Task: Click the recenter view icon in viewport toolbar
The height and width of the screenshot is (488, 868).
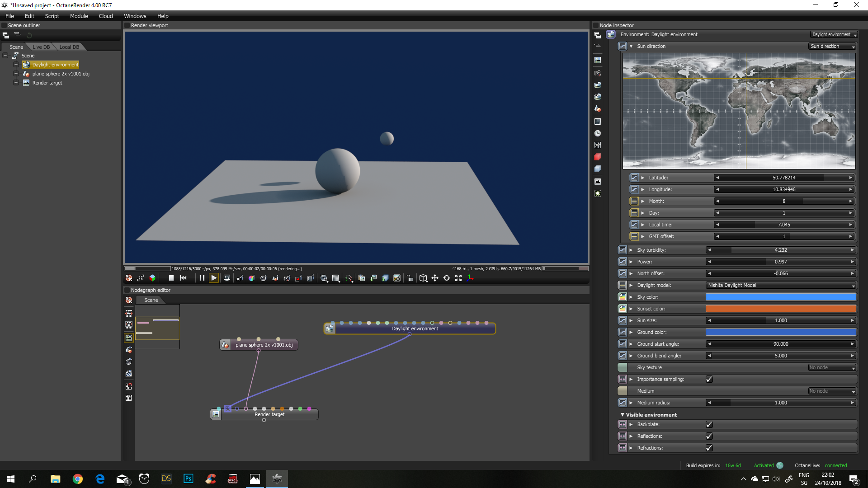Action: coord(128,278)
